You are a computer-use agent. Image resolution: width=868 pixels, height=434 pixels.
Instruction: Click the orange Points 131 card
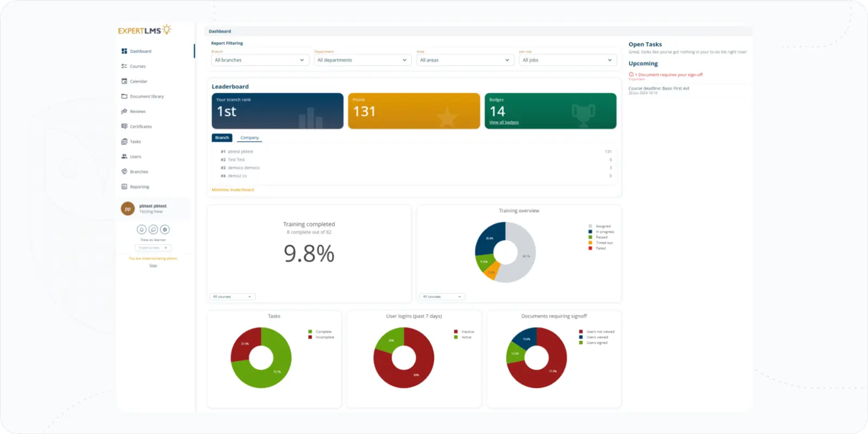(414, 111)
